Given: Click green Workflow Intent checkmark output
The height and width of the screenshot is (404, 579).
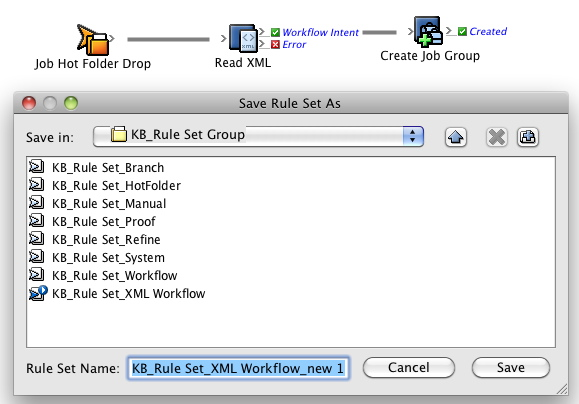Looking at the screenshot, I should tap(275, 32).
